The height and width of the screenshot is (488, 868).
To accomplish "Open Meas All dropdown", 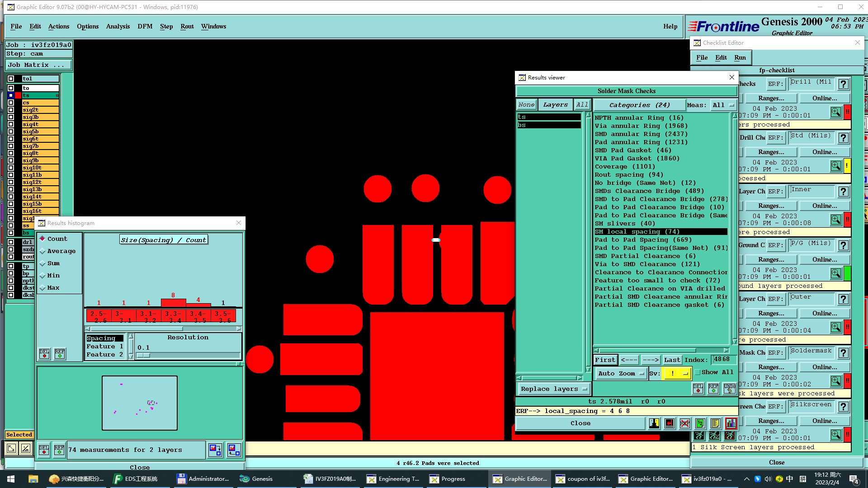I will click(x=723, y=105).
